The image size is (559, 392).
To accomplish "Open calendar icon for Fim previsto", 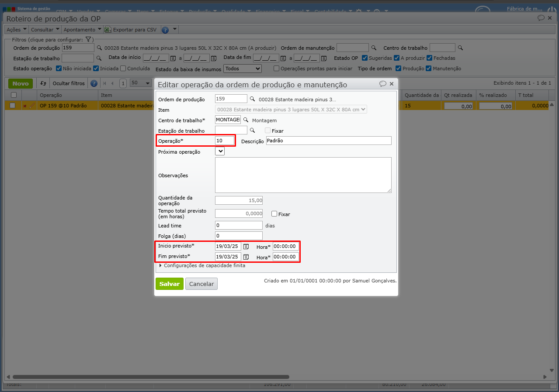I will pos(246,257).
